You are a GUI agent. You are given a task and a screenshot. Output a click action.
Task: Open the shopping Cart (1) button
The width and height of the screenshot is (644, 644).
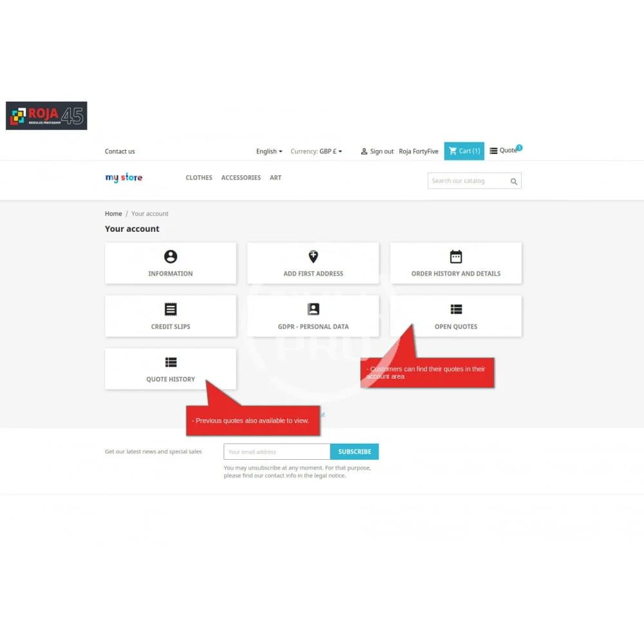pos(464,151)
